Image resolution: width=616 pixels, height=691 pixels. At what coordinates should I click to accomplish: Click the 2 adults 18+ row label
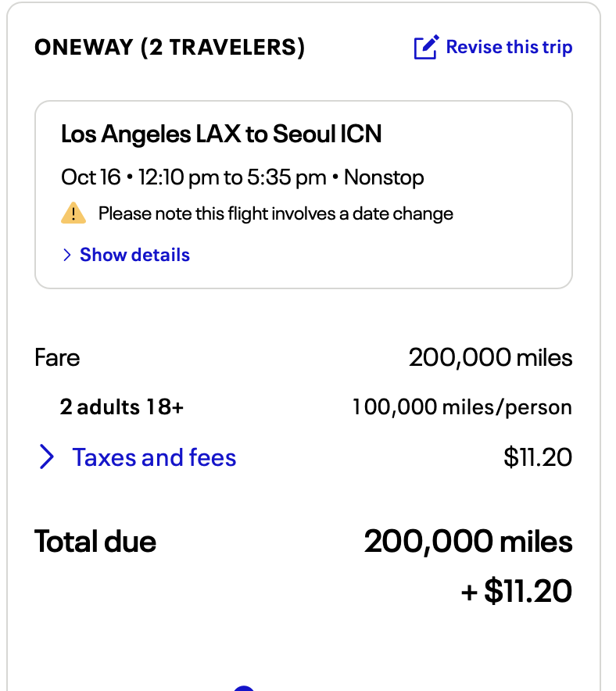tap(121, 407)
